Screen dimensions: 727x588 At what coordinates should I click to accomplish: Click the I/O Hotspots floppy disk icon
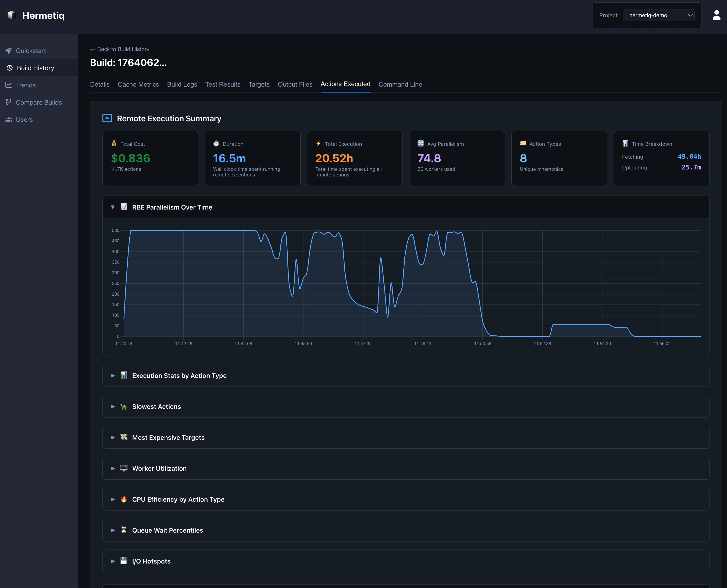pyautogui.click(x=124, y=561)
